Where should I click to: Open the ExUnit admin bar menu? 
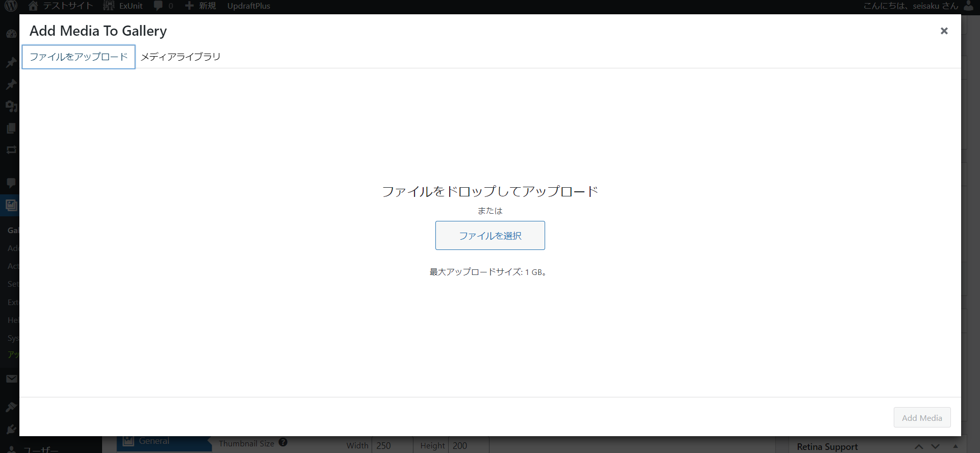click(x=124, y=6)
